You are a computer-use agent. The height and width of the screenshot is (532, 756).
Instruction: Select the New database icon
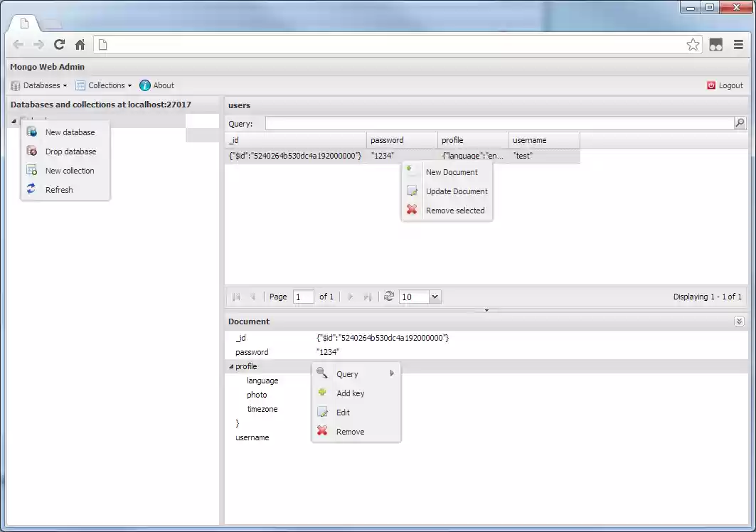point(31,132)
